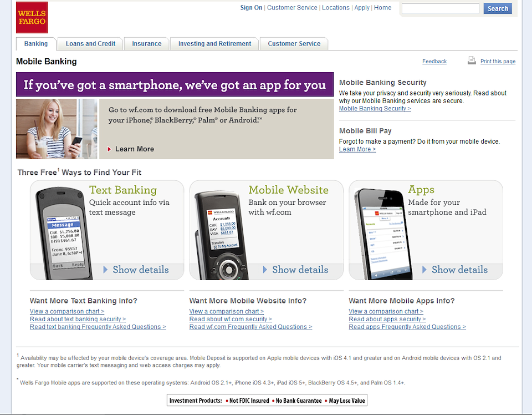Viewport: 532px width, 415px height.
Task: Click the Investment Products disclosure box
Action: tap(267, 401)
